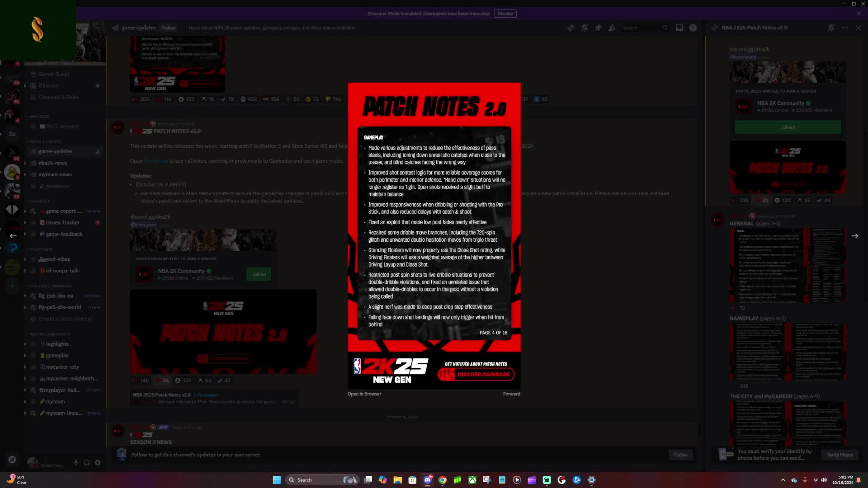
Task: Open Microsoft Store from taskbar
Action: (412, 480)
